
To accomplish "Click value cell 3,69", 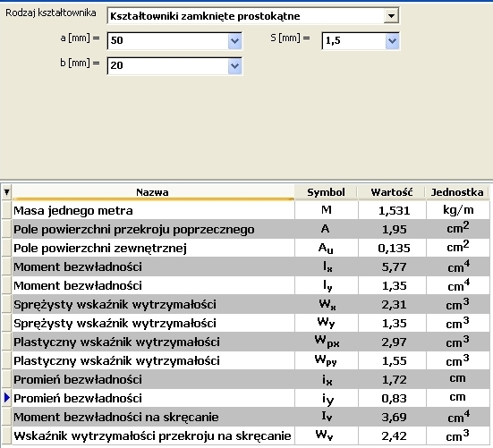I will point(392,417).
